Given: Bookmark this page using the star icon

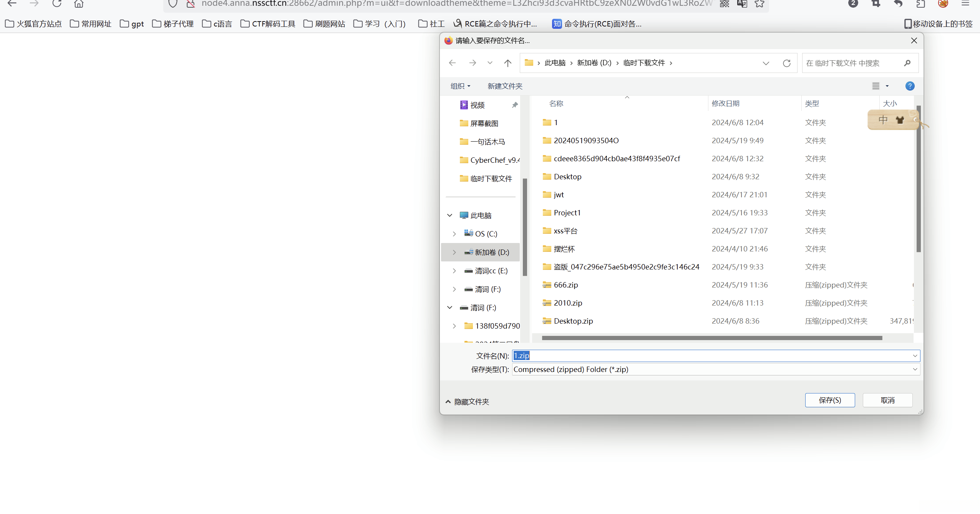Looking at the screenshot, I should [759, 4].
